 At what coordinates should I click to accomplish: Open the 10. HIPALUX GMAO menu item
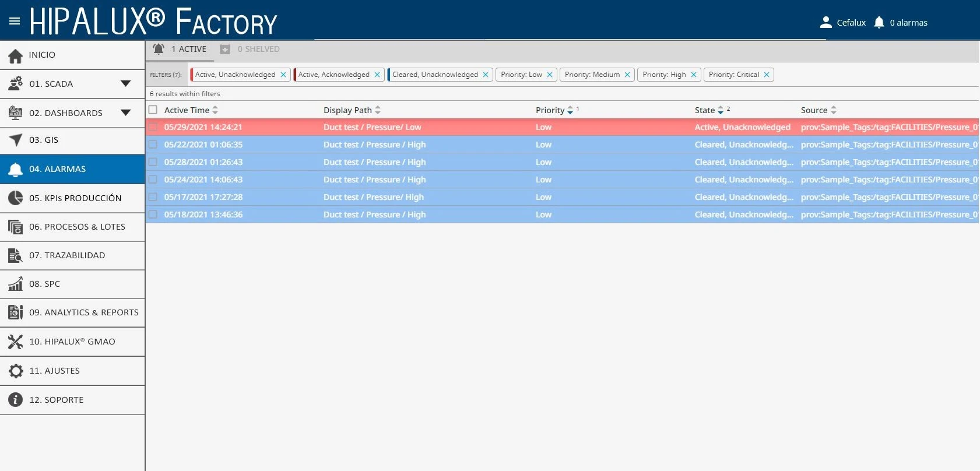(72, 342)
